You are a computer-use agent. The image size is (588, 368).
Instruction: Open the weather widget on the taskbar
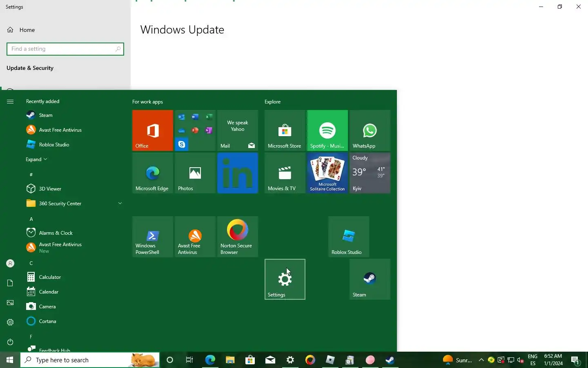pos(457,360)
